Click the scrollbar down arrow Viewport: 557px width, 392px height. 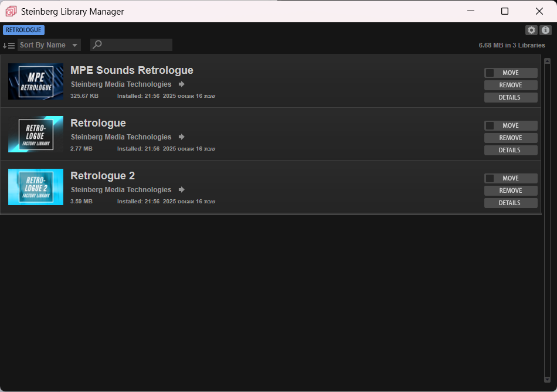pos(547,380)
